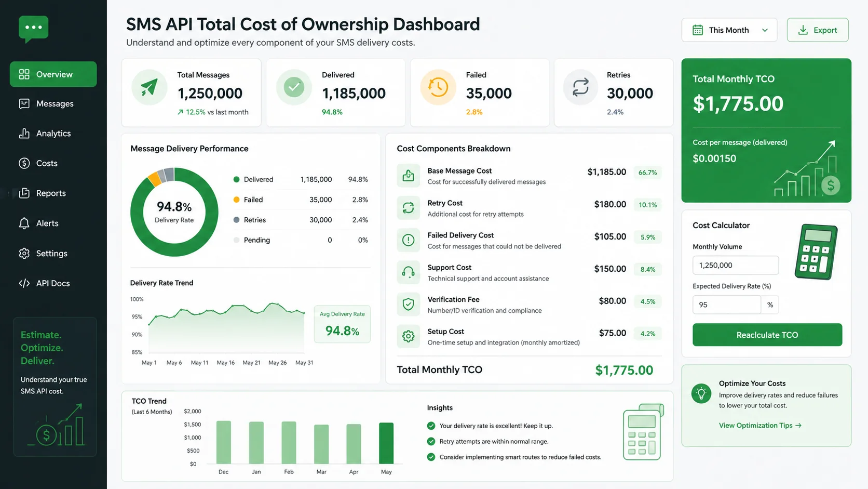Click the Analytics bar chart icon
Screen dimensions: 868x489
coord(24,134)
